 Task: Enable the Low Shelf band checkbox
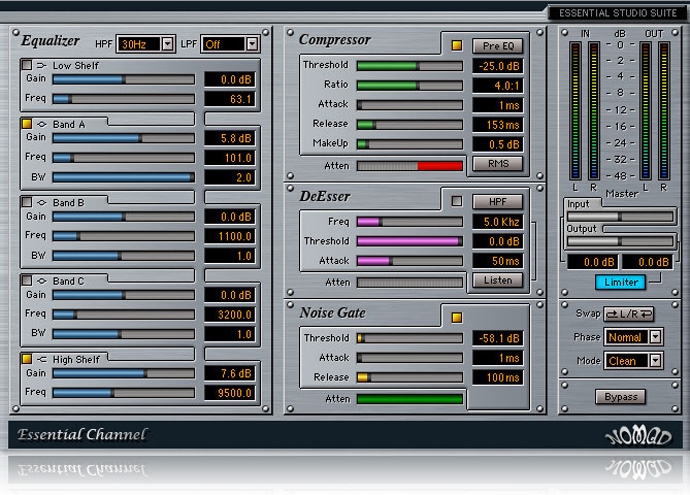27,65
